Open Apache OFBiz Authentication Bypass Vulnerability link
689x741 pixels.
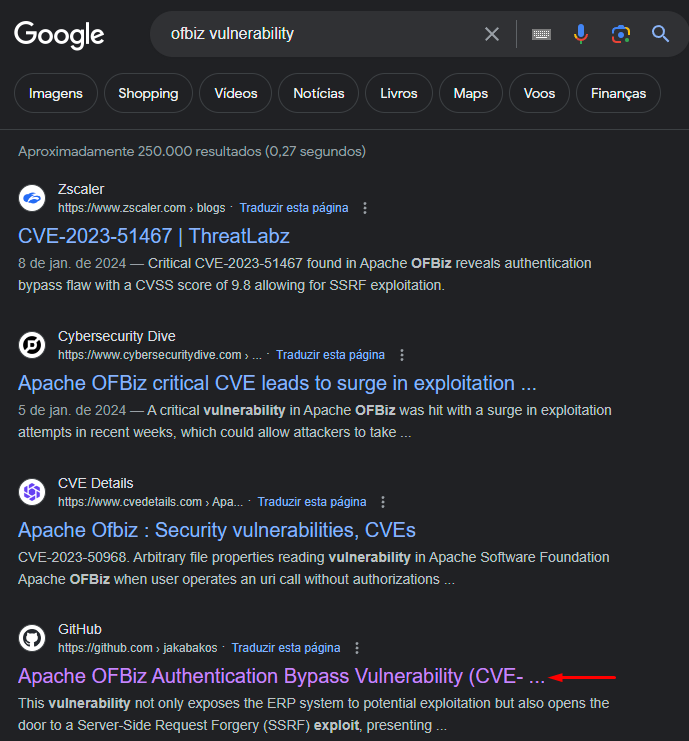click(x=281, y=676)
